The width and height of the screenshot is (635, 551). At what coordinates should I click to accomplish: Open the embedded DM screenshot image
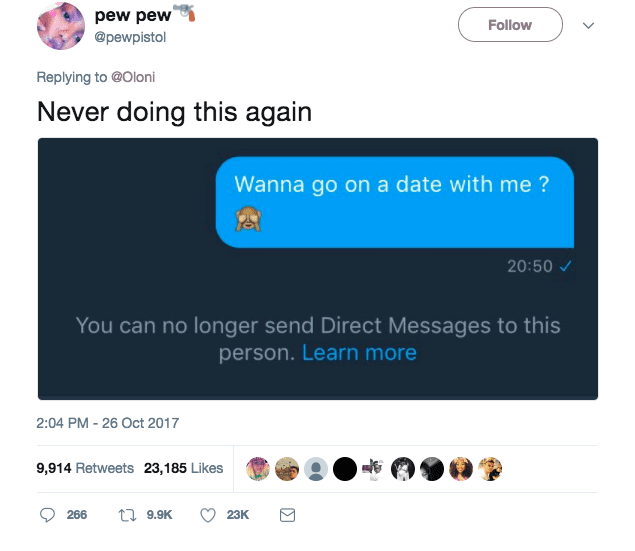click(318, 269)
